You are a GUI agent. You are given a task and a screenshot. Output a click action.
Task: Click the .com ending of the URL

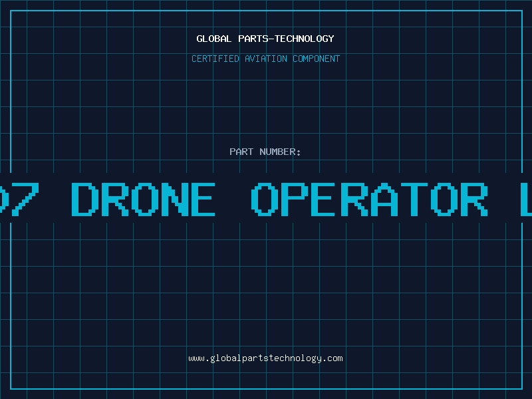(x=332, y=358)
